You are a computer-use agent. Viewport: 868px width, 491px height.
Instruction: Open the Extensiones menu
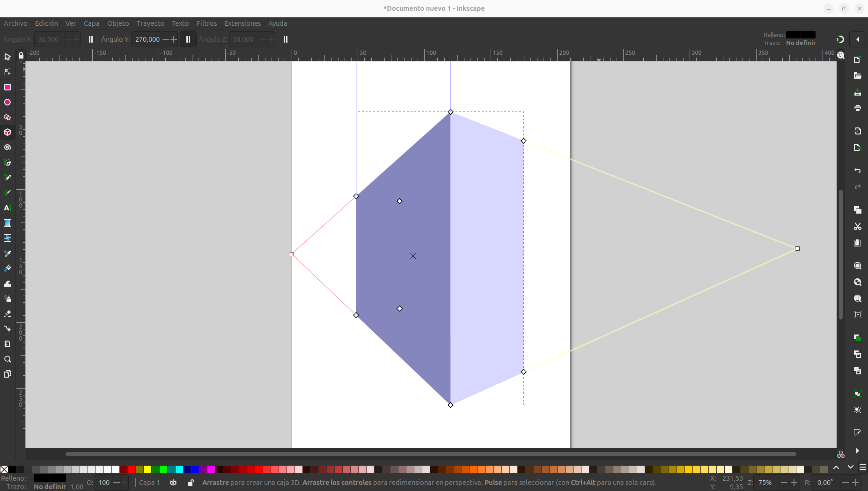click(243, 23)
